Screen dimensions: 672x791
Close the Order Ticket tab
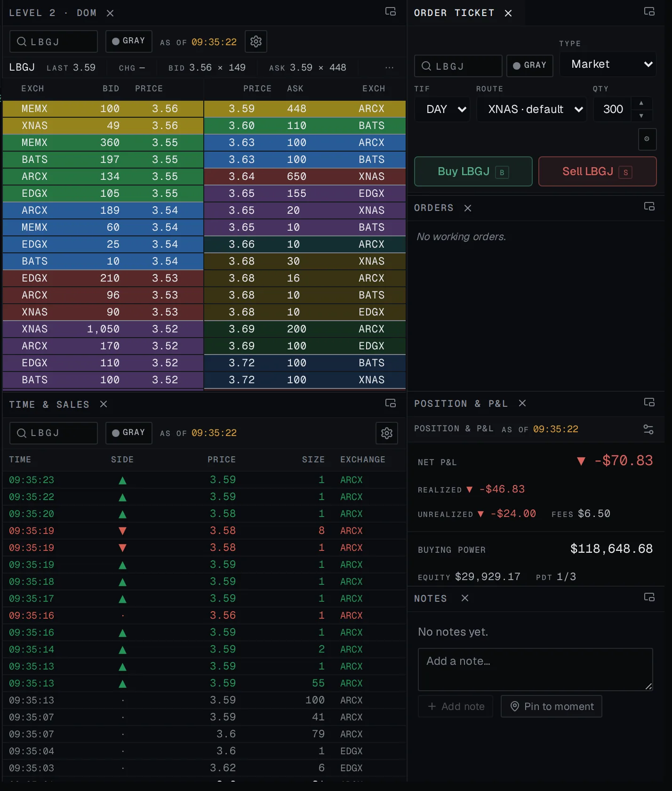[x=508, y=13]
